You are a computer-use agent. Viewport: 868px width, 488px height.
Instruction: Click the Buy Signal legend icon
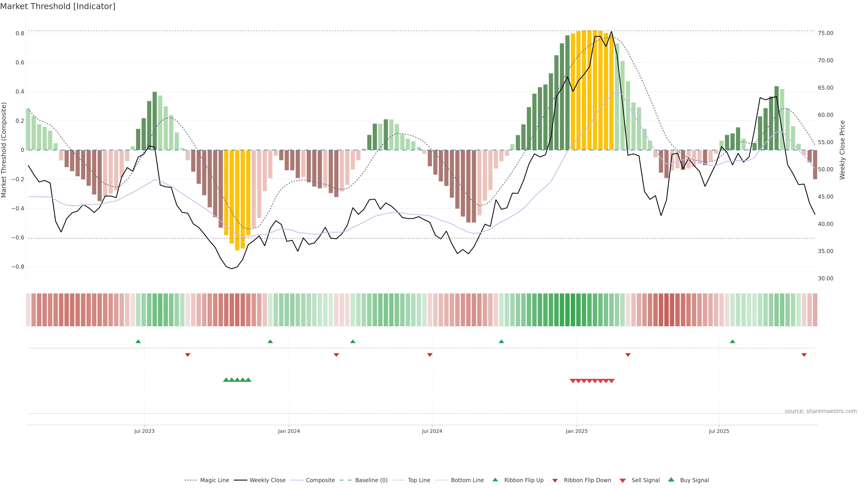[671, 480]
